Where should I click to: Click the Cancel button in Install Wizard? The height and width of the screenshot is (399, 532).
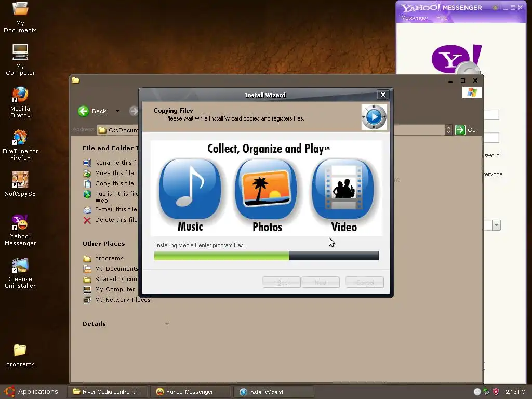click(365, 282)
